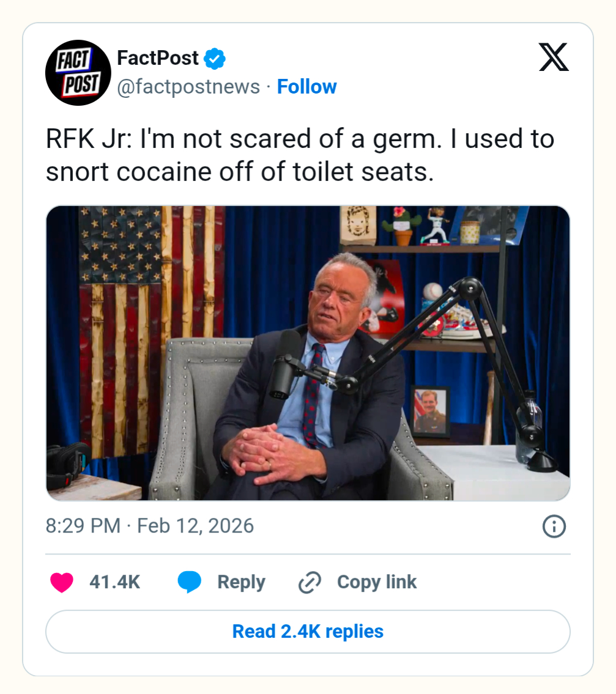This screenshot has width=616, height=694.
Task: Click the RFK Jr tweet text
Action: tap(300, 155)
